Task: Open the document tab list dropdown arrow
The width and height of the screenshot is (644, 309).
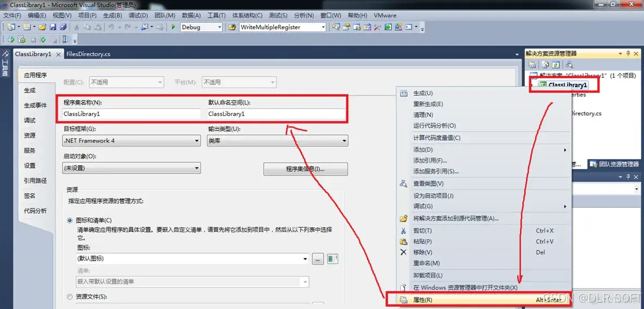Action: [x=517, y=54]
